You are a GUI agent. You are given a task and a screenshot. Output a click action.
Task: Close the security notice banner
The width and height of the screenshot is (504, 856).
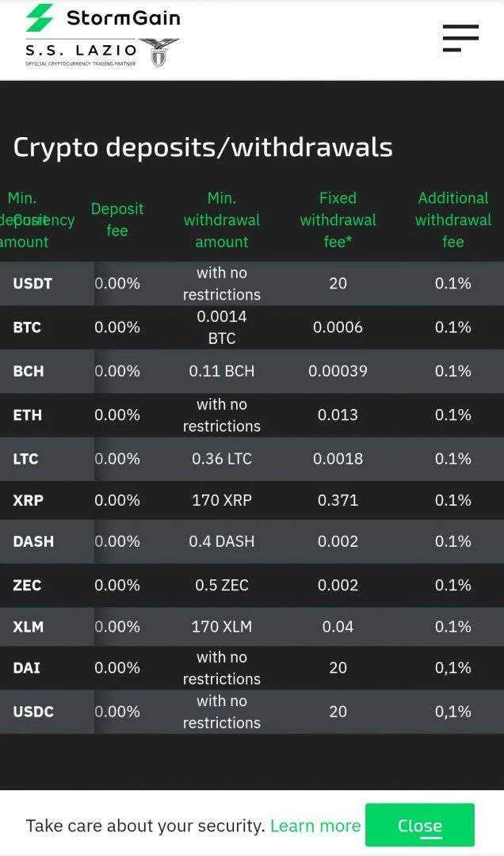point(419,825)
